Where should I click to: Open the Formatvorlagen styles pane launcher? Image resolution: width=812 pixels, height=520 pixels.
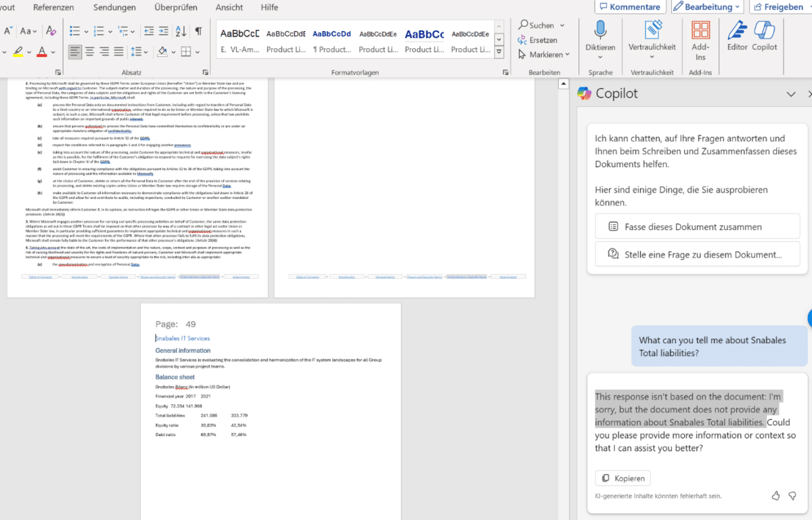pyautogui.click(x=505, y=72)
